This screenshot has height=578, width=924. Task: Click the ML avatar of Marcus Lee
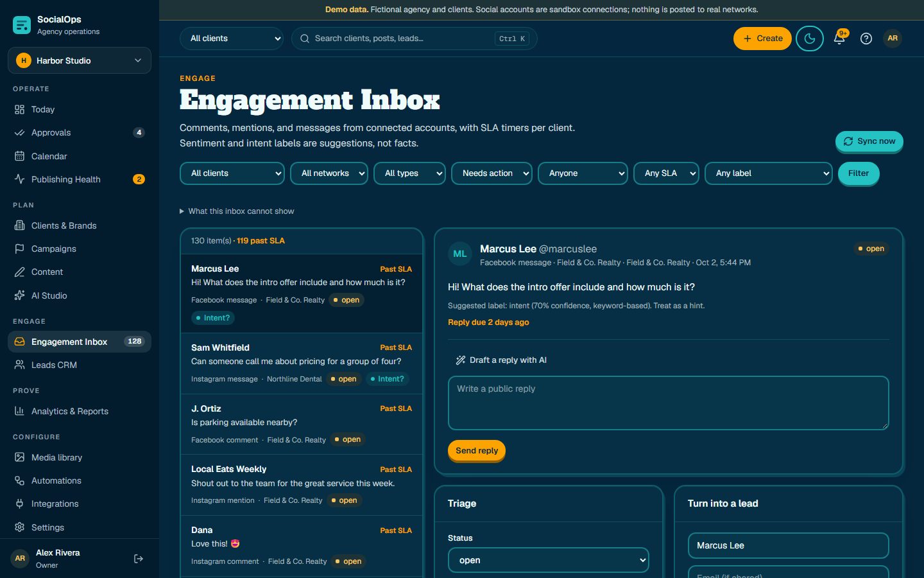460,254
